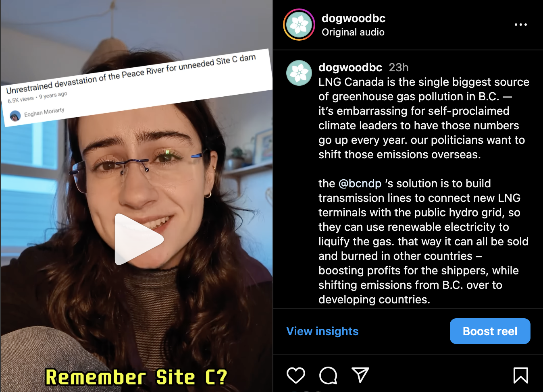This screenshot has width=543, height=392.
Task: Click the dogwoodbc avatar beside the caption
Action: tap(299, 73)
